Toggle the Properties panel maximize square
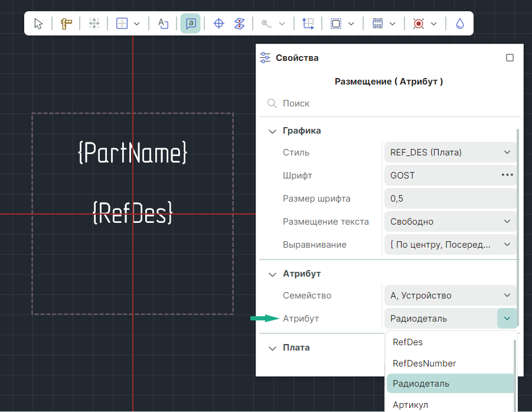532x412 pixels. coord(510,58)
